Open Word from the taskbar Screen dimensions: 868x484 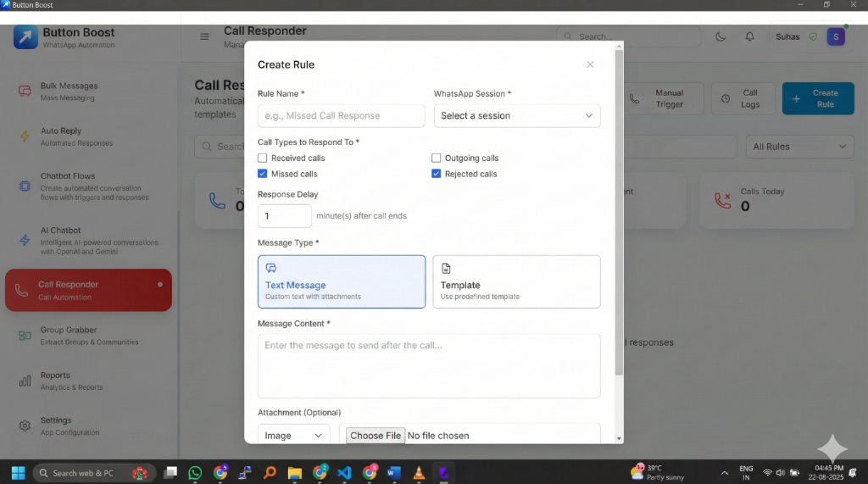pyautogui.click(x=393, y=473)
